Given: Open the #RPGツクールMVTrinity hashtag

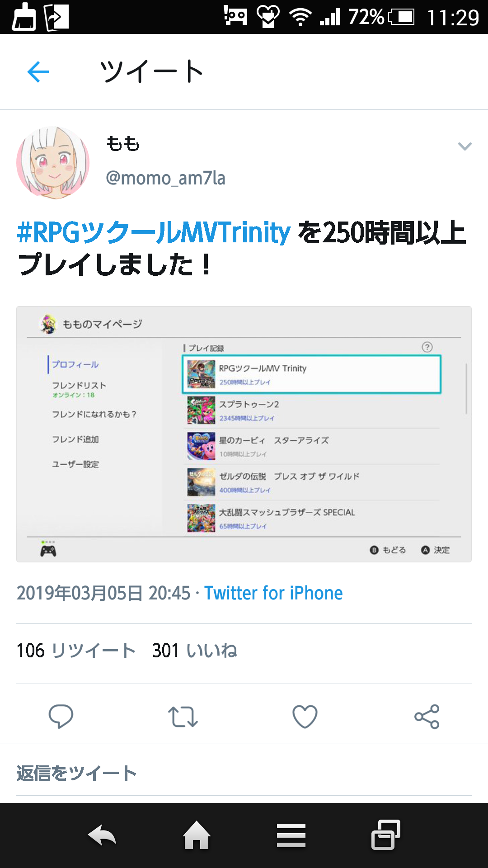Looking at the screenshot, I should coord(154,232).
